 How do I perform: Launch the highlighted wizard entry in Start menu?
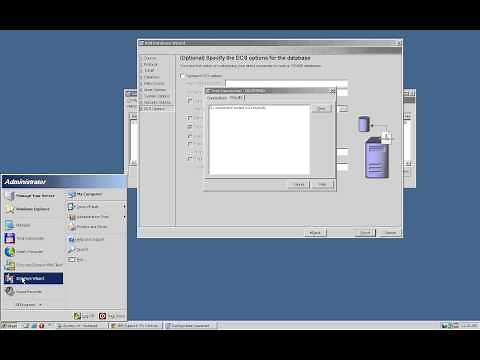pos(33,278)
